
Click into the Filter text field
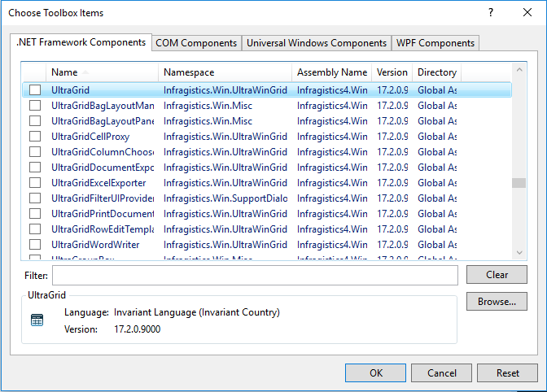[255, 276]
